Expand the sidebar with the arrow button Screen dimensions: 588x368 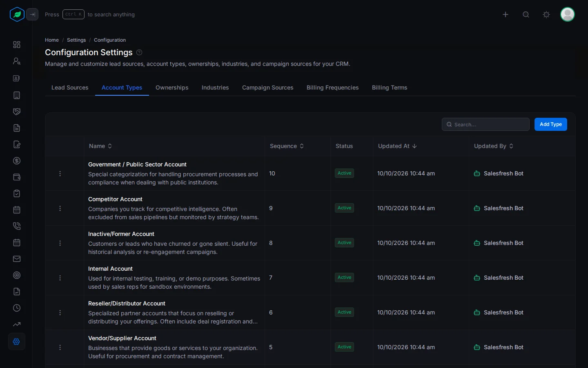pyautogui.click(x=32, y=14)
